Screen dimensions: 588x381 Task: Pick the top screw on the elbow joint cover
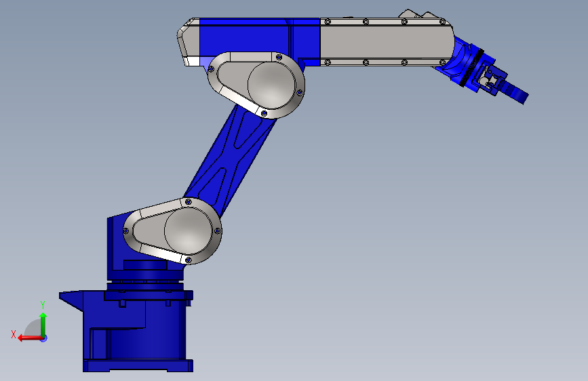click(279, 57)
